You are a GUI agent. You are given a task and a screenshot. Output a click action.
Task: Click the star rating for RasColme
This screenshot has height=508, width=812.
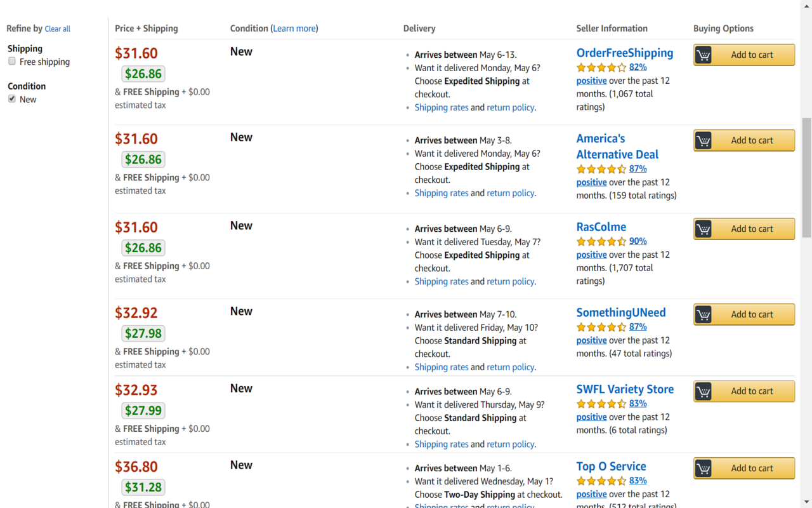click(601, 241)
